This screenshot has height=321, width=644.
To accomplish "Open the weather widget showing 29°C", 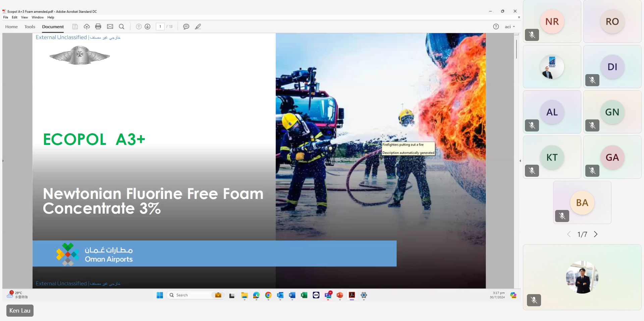I will tap(17, 295).
